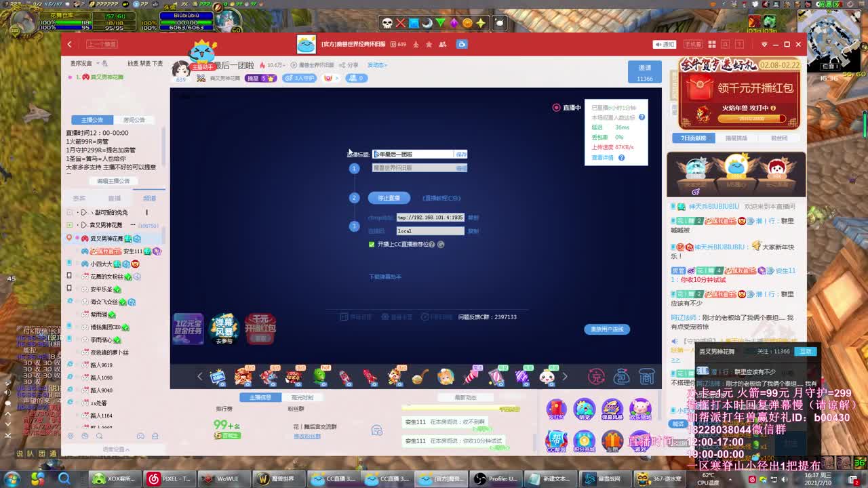The image size is (868, 488).
Task: Select the 直播 tab in left panel
Action: pyautogui.click(x=115, y=199)
